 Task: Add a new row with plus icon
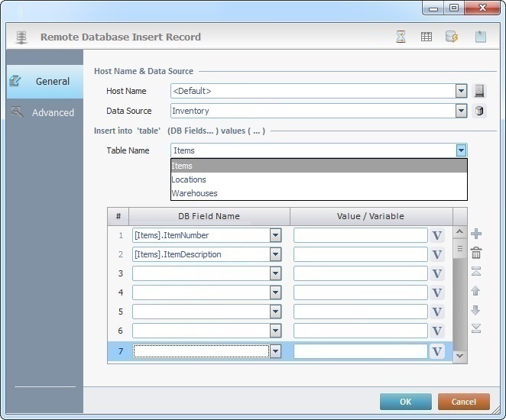click(475, 234)
